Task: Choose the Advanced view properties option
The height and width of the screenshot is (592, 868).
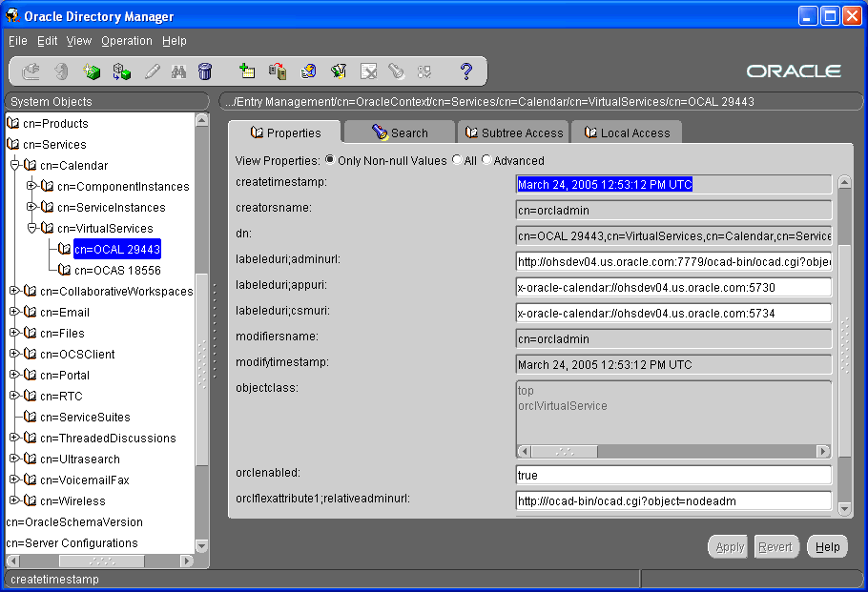Action: (487, 160)
